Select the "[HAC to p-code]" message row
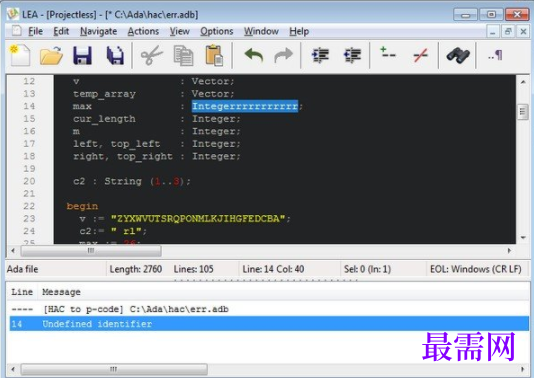 pyautogui.click(x=269, y=309)
